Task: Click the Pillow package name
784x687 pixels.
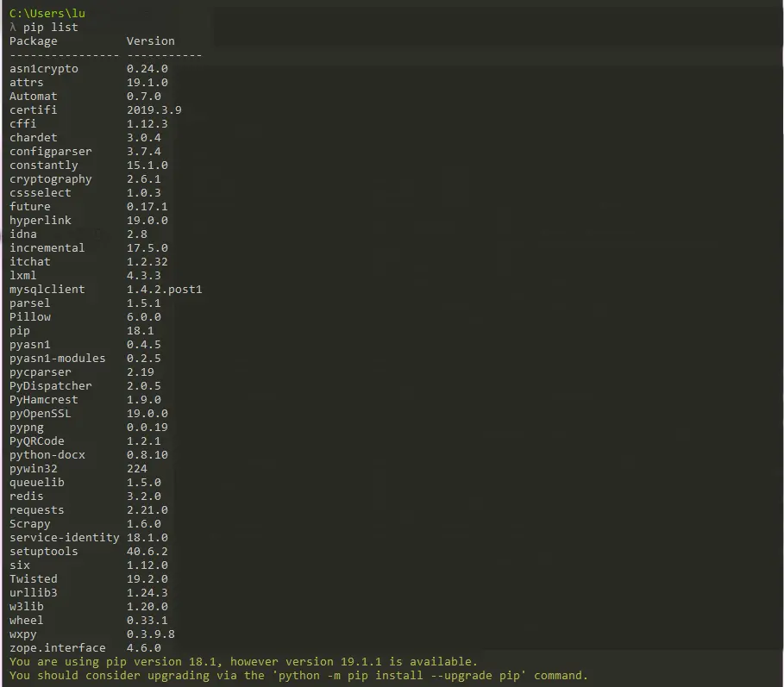Action: pyautogui.click(x=30, y=316)
